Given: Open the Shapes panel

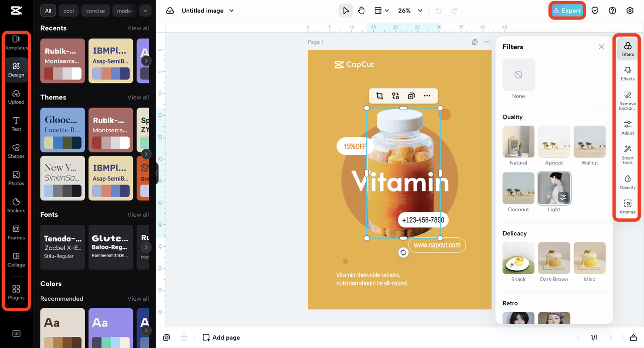Looking at the screenshot, I should (16, 151).
